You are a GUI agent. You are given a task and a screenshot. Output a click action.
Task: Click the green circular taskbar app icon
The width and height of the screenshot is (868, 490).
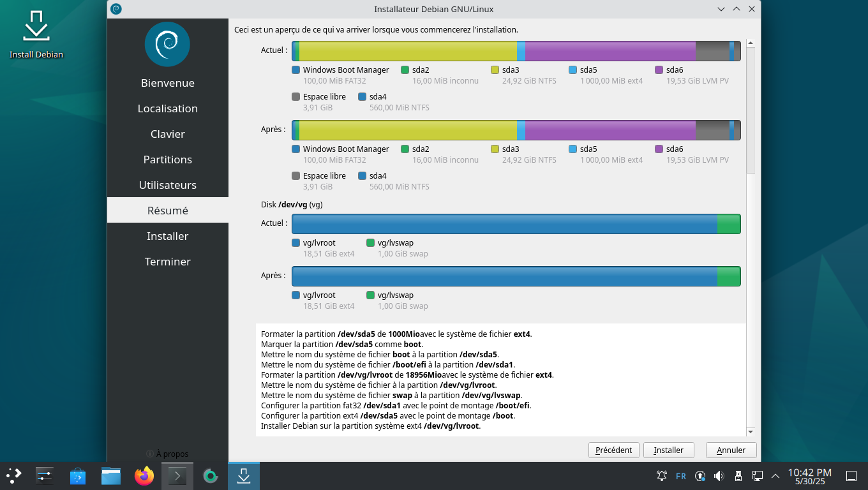pos(211,475)
